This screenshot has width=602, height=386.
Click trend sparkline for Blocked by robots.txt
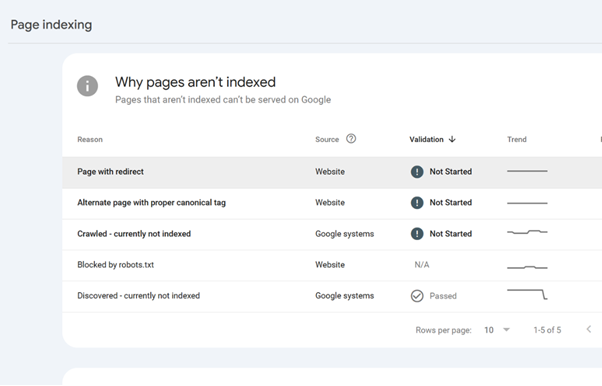(x=527, y=267)
